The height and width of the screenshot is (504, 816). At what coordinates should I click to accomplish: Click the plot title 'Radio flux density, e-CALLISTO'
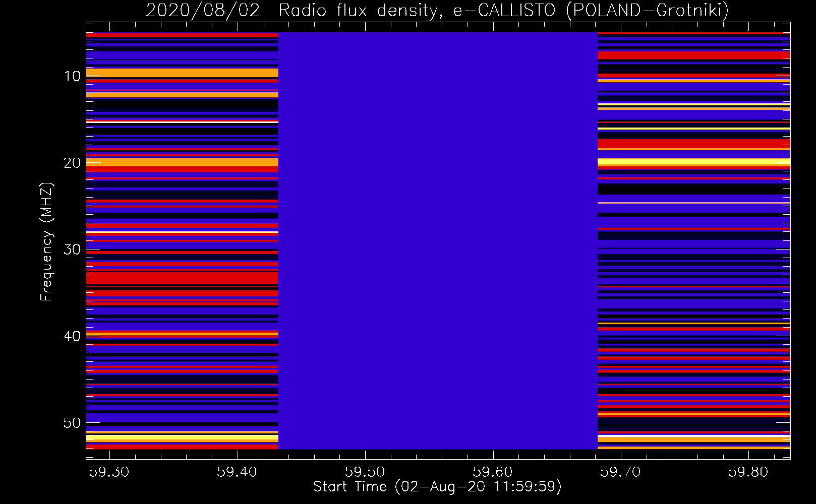tap(417, 10)
